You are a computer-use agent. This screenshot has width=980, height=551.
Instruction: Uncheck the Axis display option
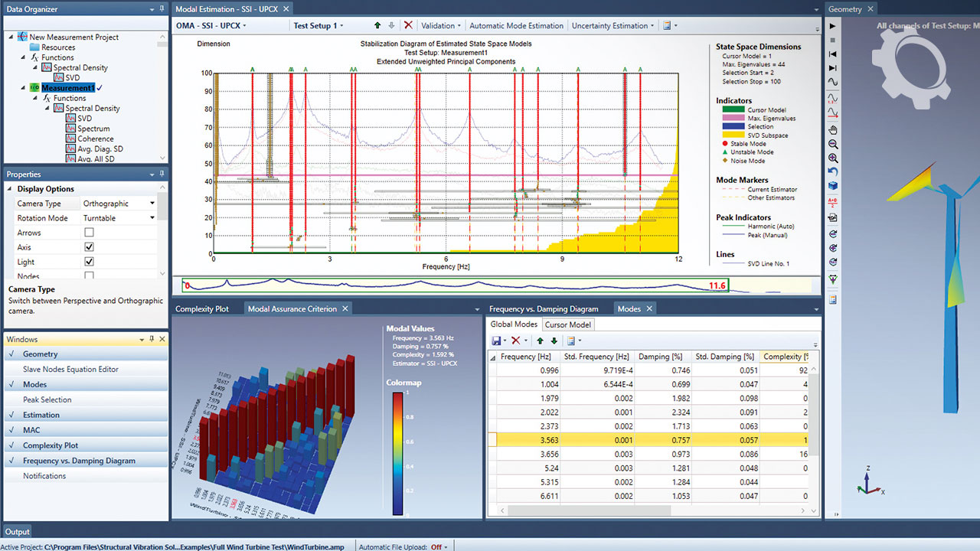point(89,247)
